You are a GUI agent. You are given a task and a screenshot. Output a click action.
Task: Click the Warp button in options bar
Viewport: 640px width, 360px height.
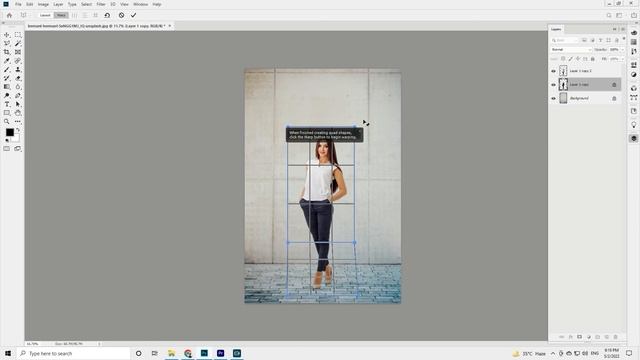coord(61,15)
